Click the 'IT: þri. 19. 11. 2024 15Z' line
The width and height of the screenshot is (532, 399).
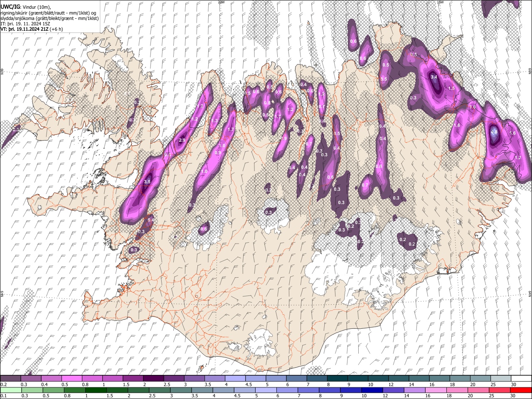click(25, 24)
